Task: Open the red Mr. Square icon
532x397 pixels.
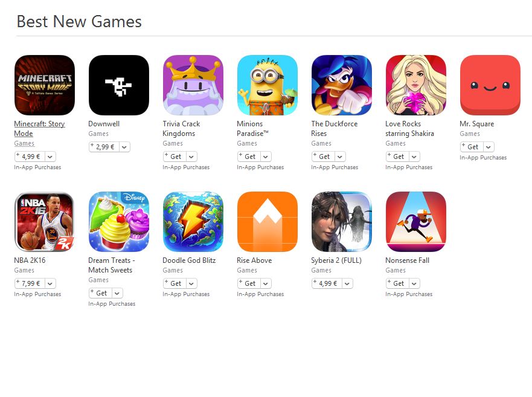Action: pyautogui.click(x=490, y=85)
